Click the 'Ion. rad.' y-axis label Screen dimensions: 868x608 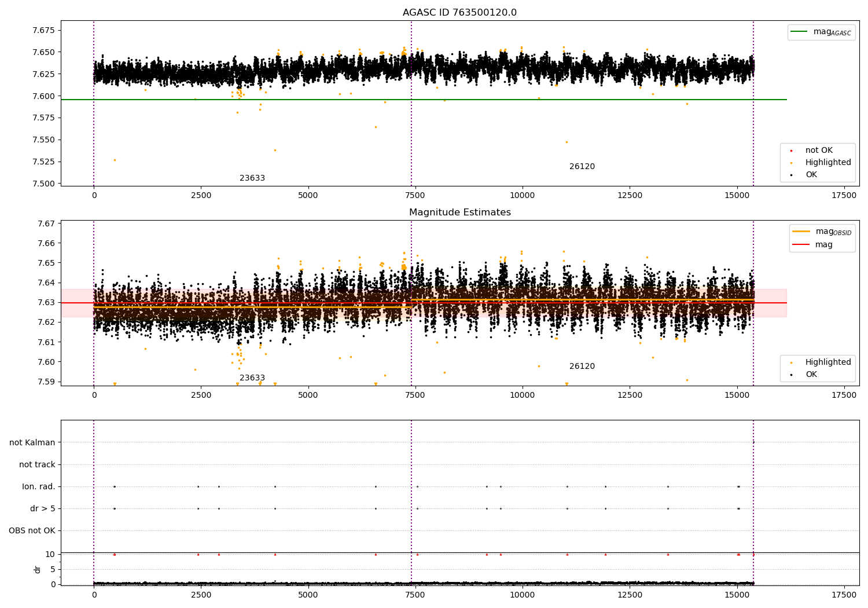click(x=39, y=487)
